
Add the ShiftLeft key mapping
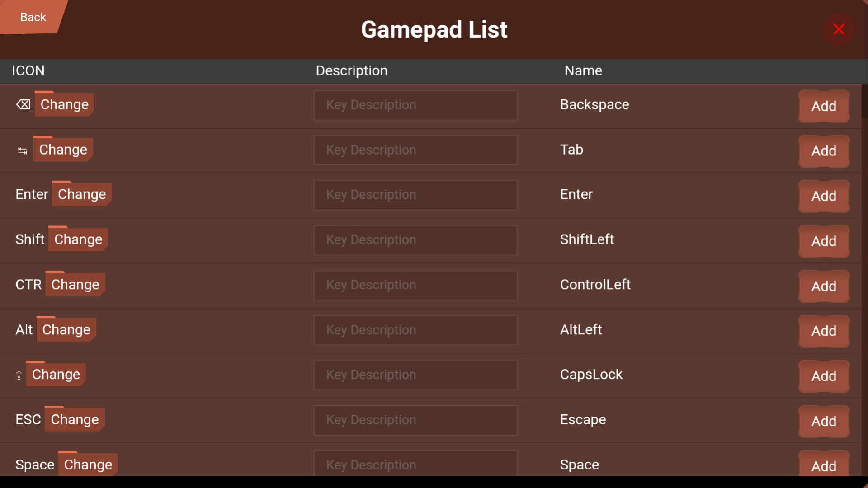tap(824, 241)
